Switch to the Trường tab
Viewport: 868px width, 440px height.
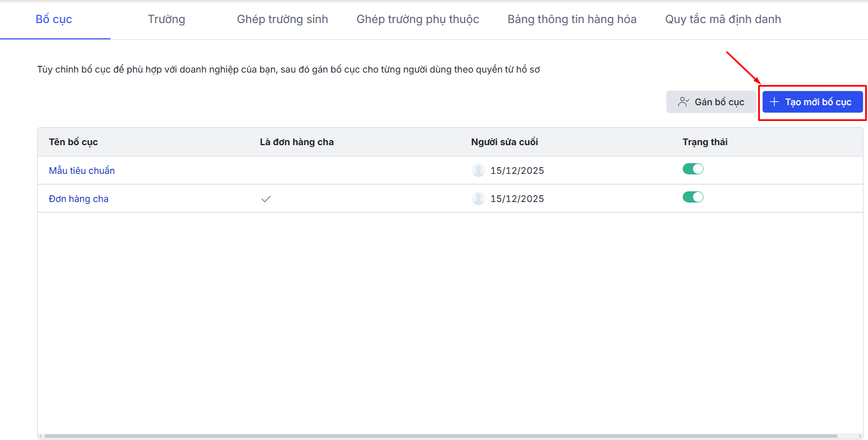[166, 20]
